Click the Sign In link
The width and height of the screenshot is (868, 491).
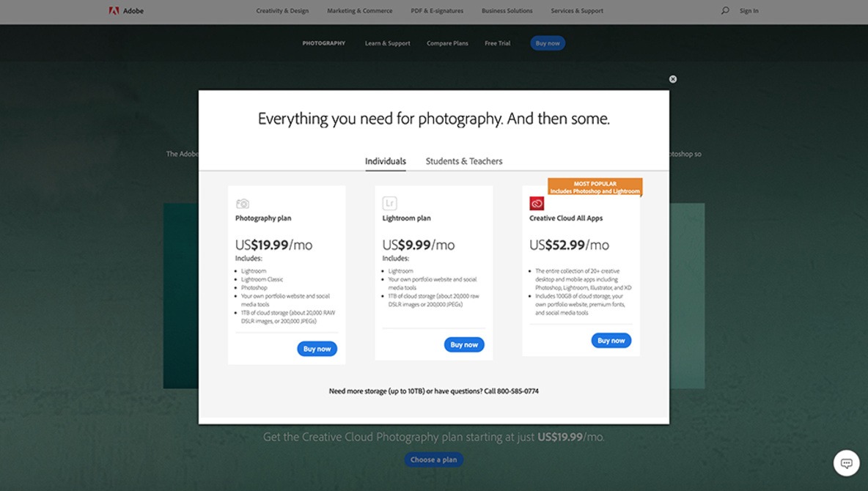(x=749, y=10)
